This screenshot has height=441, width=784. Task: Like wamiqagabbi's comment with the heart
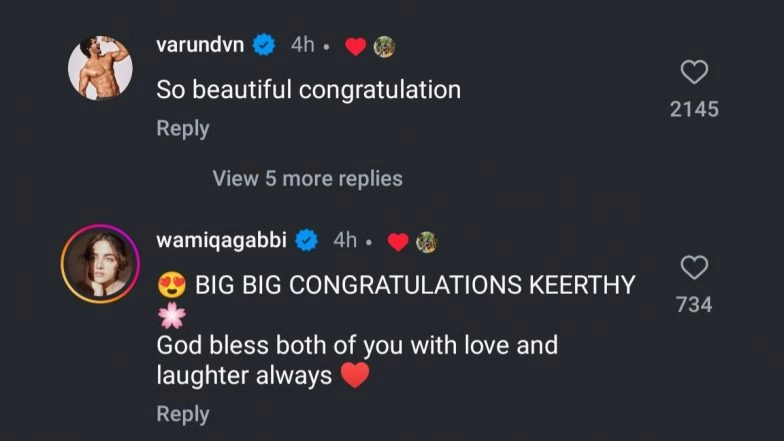(694, 267)
